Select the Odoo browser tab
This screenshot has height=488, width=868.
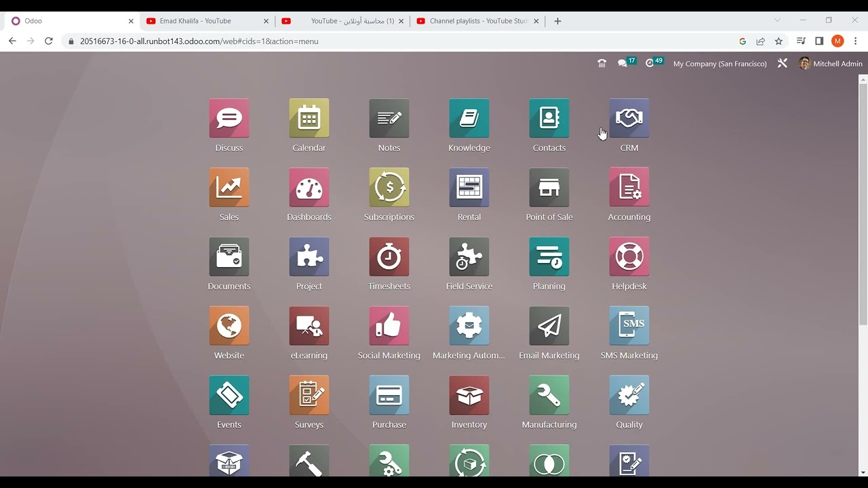click(72, 21)
